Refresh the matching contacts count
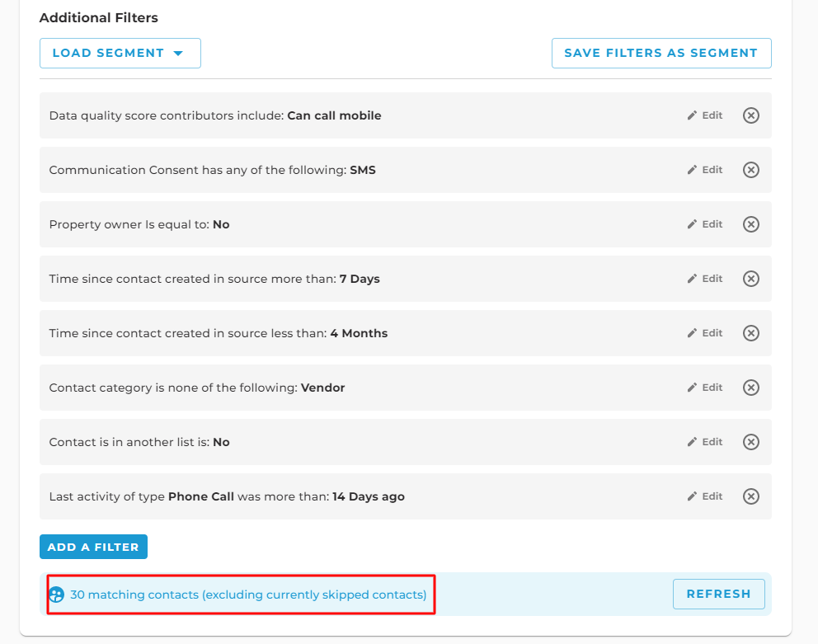This screenshot has width=818, height=644. pos(718,594)
